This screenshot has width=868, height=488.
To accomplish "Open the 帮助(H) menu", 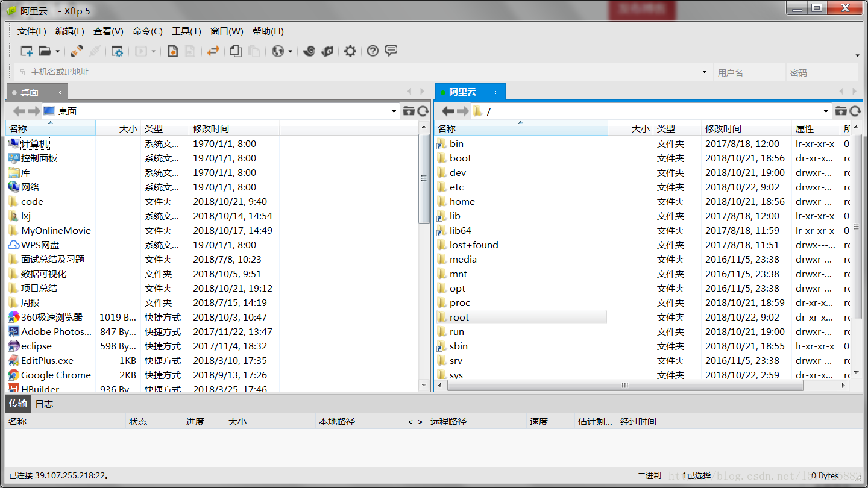I will click(268, 31).
